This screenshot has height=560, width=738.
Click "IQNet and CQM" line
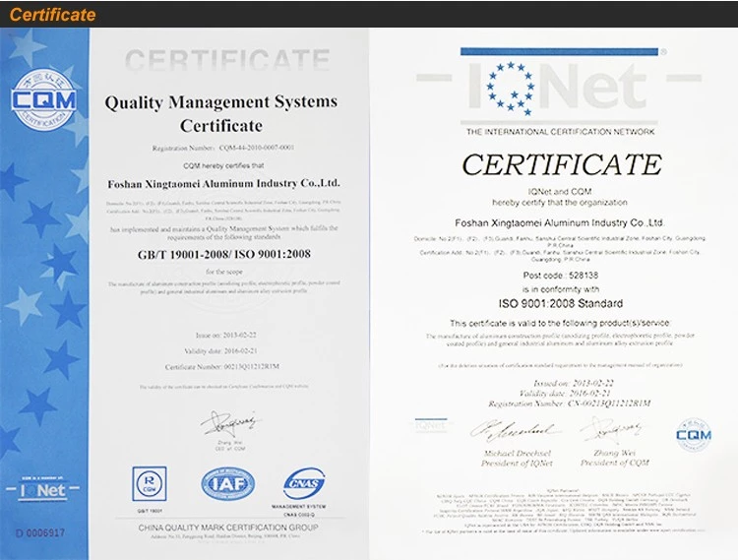560,192
